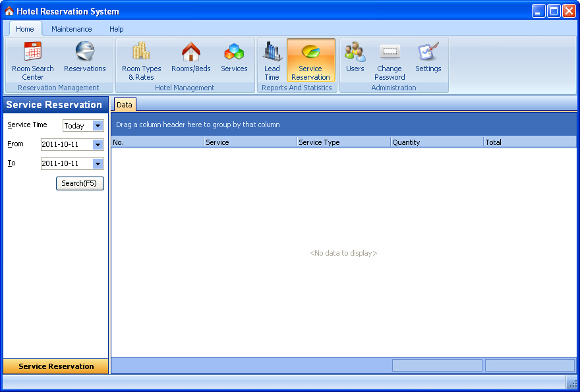Click the Service Reservation navigation bar button
Image resolution: width=580 pixels, height=392 pixels.
56,366
